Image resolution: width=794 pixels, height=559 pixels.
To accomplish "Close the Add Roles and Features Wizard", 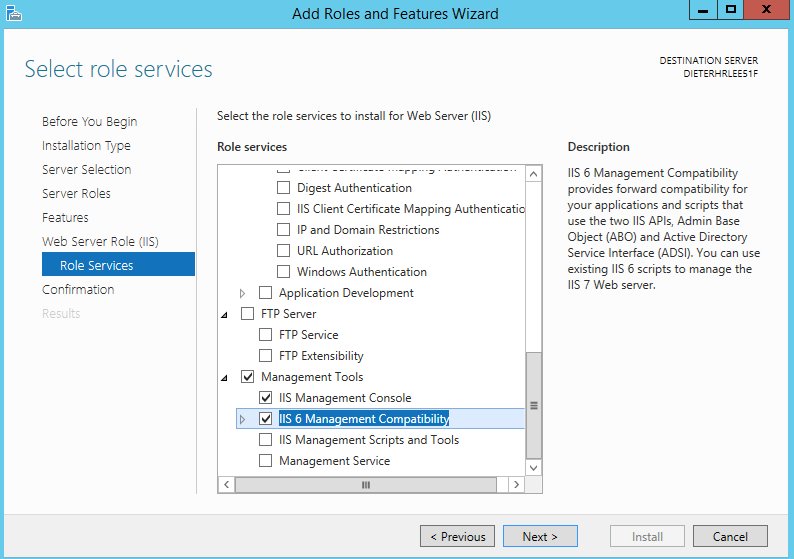I will tap(767, 10).
